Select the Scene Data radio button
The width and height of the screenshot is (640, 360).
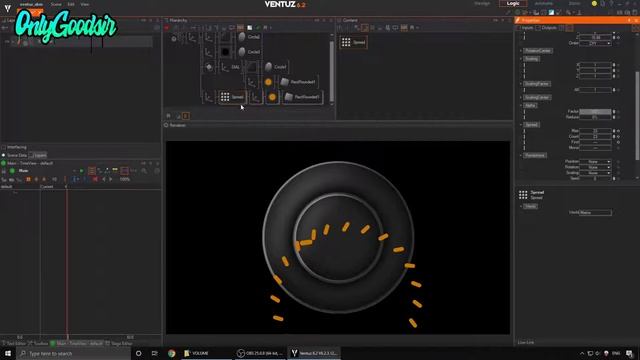pyautogui.click(x=4, y=155)
